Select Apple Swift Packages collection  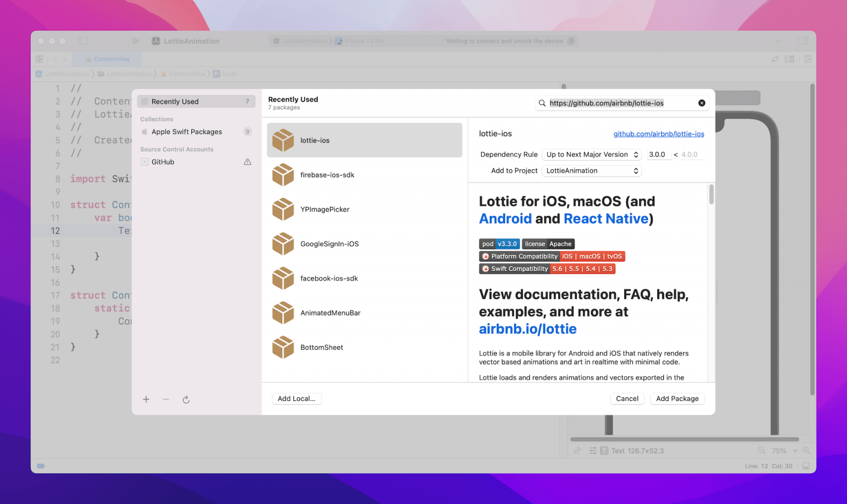coord(187,132)
